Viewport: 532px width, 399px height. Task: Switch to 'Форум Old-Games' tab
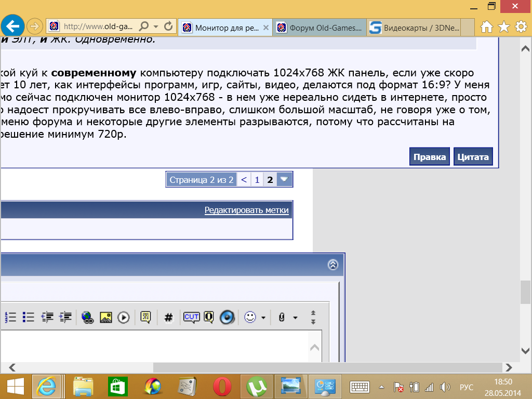[320, 28]
